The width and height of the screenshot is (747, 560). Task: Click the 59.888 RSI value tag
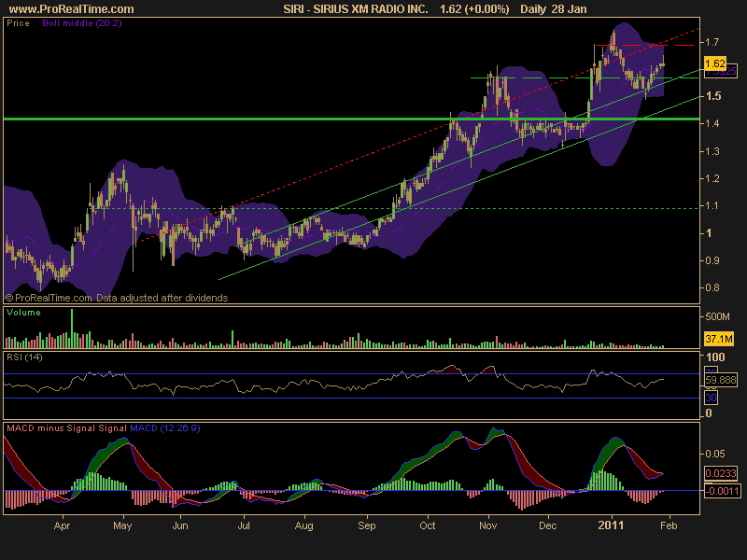pyautogui.click(x=721, y=380)
